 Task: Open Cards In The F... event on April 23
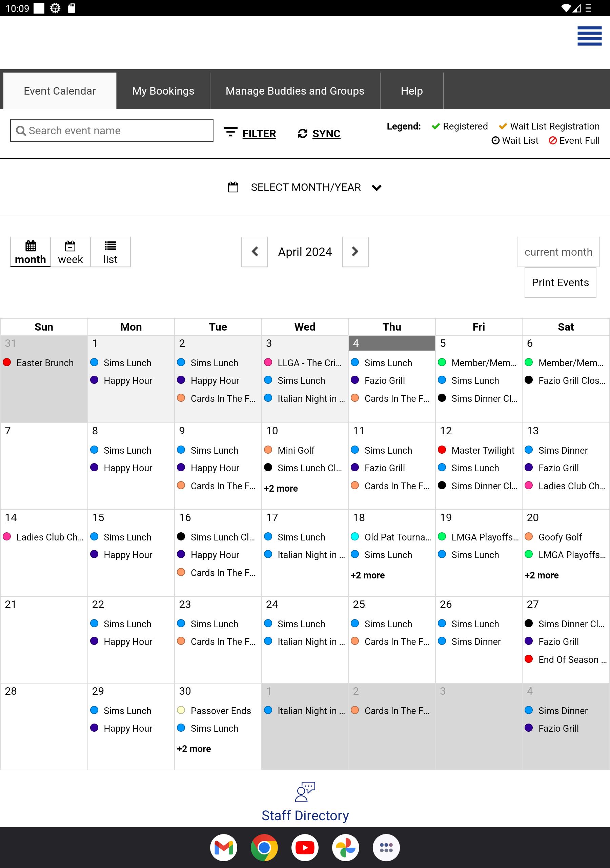[x=223, y=642]
